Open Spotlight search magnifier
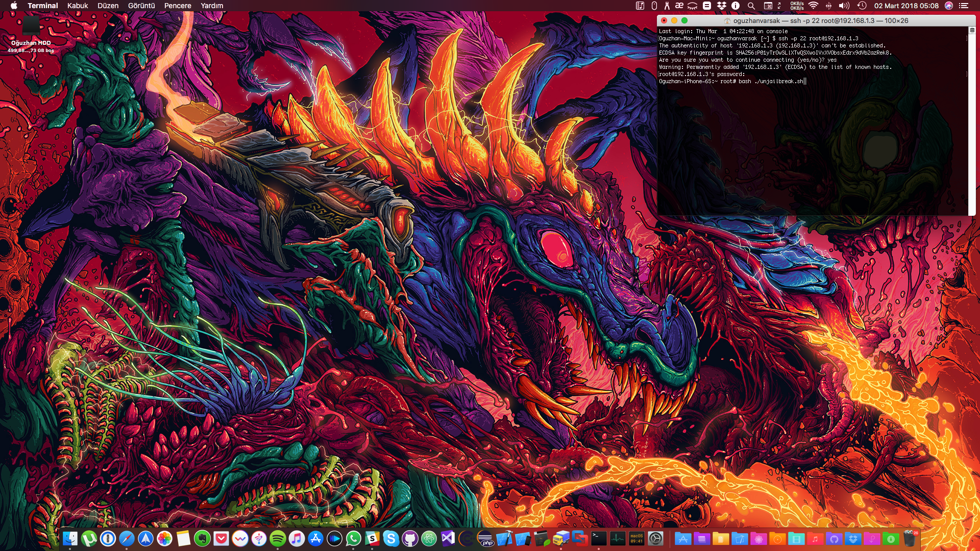980x551 pixels. pyautogui.click(x=751, y=6)
